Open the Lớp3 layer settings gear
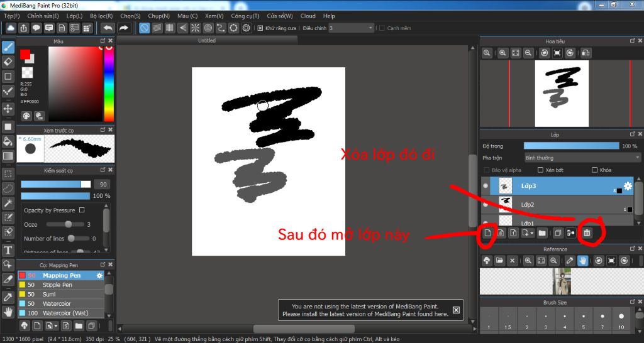 tap(628, 186)
